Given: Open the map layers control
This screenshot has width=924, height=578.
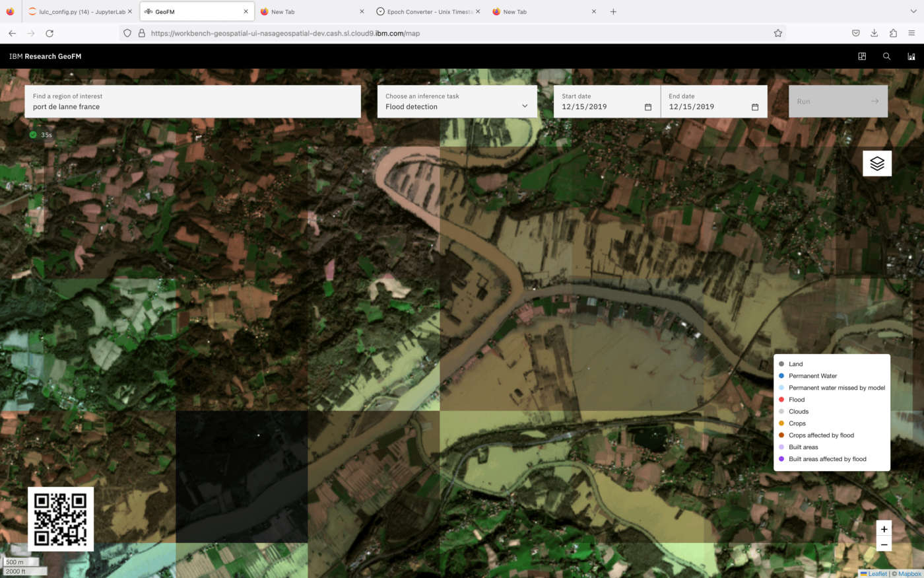Looking at the screenshot, I should click(876, 163).
